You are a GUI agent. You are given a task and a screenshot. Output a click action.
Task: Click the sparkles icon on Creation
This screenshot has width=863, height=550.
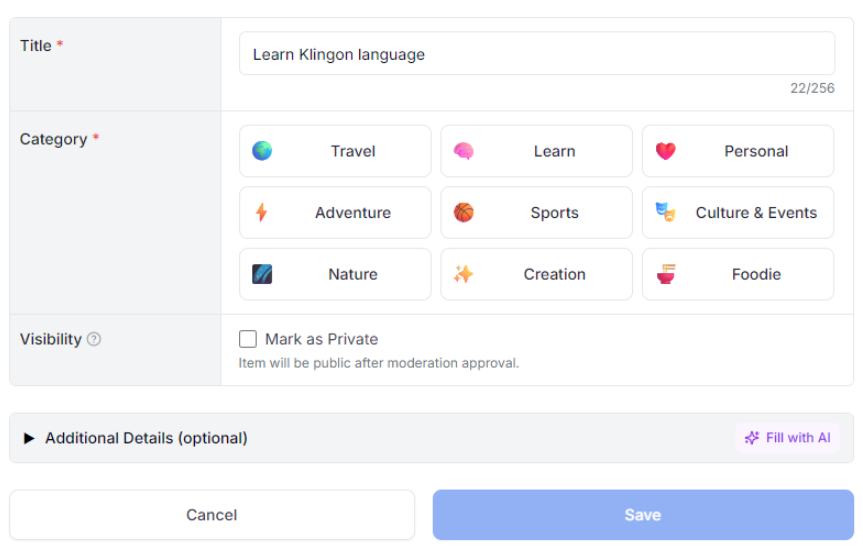pos(463,274)
